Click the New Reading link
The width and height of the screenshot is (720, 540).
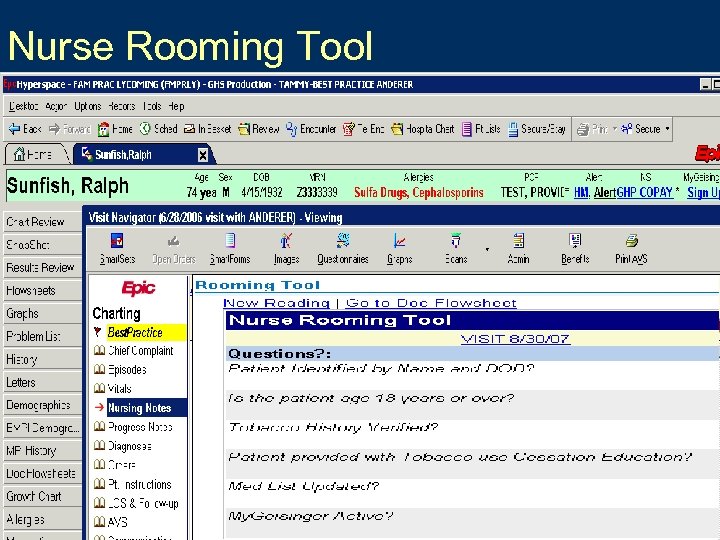(276, 303)
